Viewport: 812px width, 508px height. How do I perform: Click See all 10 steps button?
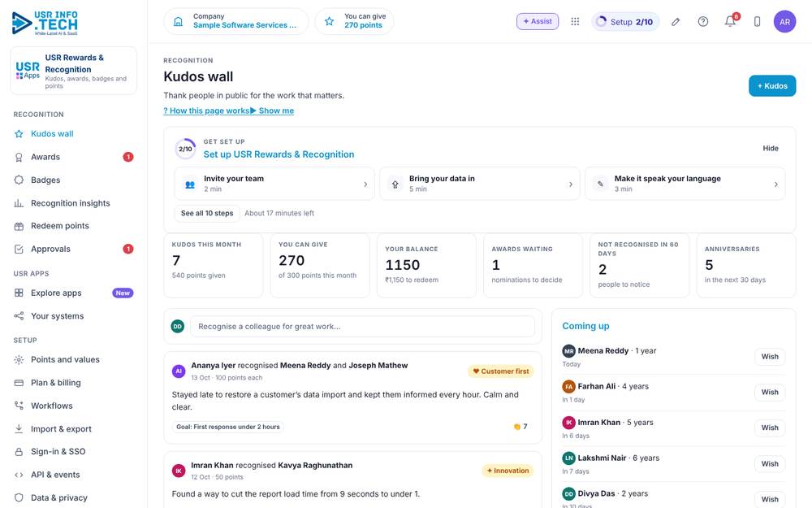click(x=207, y=213)
